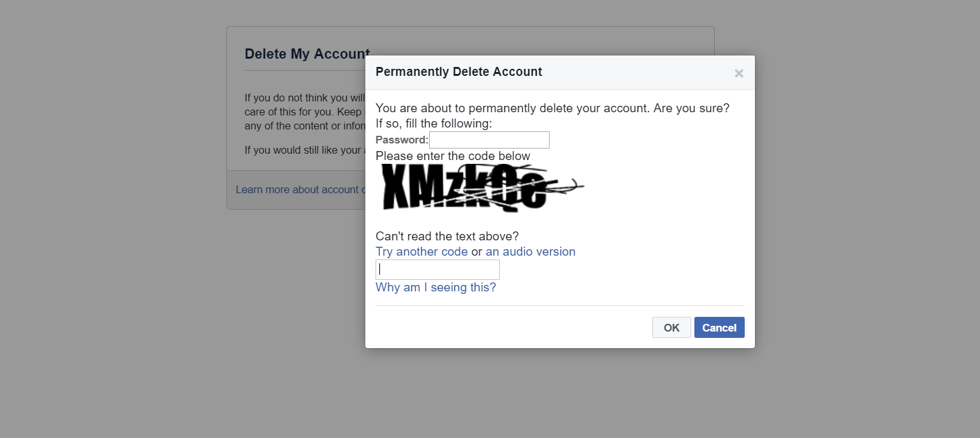Click the captcha code text box
The width and height of the screenshot is (980, 438).
[437, 270]
